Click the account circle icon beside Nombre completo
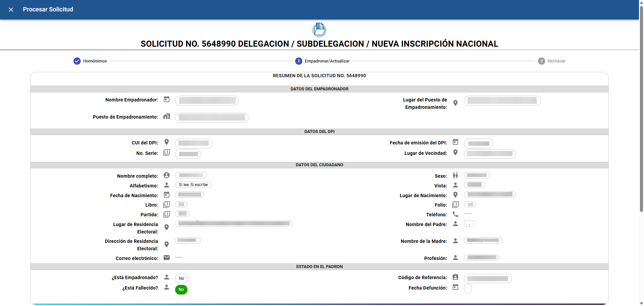Screen dimensions: 644x306 pyautogui.click(x=166, y=175)
